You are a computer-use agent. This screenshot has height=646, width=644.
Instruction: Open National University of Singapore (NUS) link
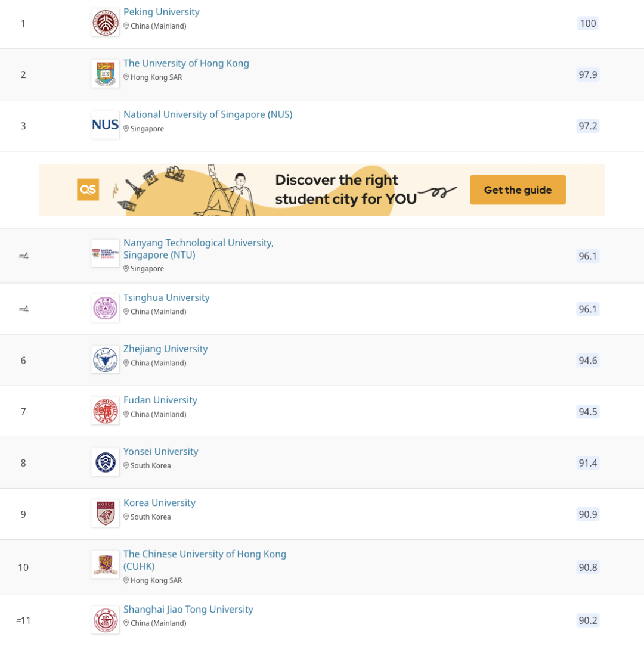[x=208, y=114]
